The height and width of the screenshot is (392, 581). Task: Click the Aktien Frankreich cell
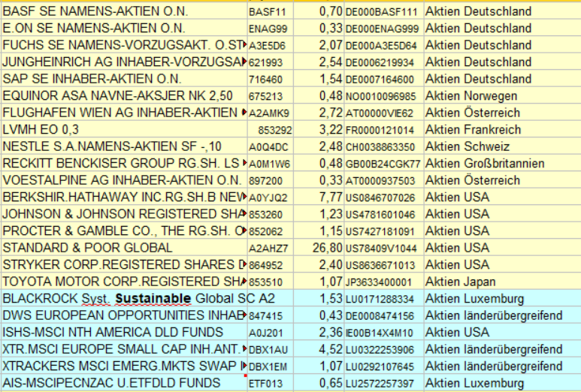[502, 130]
